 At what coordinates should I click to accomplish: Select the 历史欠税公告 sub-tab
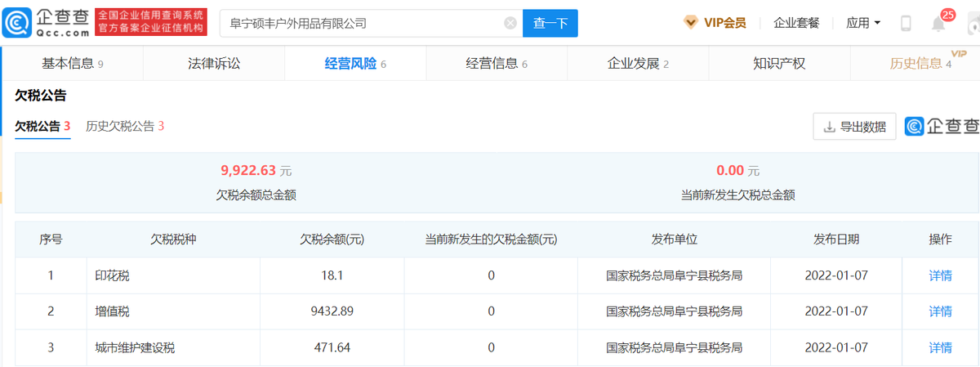click(x=125, y=126)
